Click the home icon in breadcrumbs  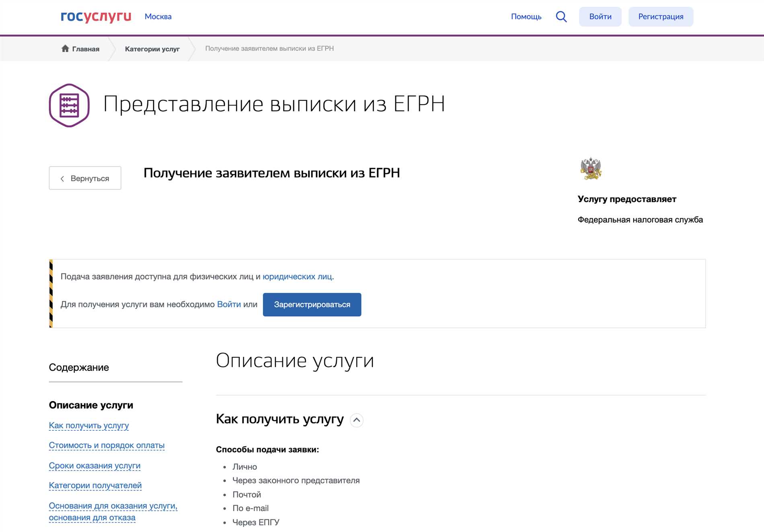65,49
